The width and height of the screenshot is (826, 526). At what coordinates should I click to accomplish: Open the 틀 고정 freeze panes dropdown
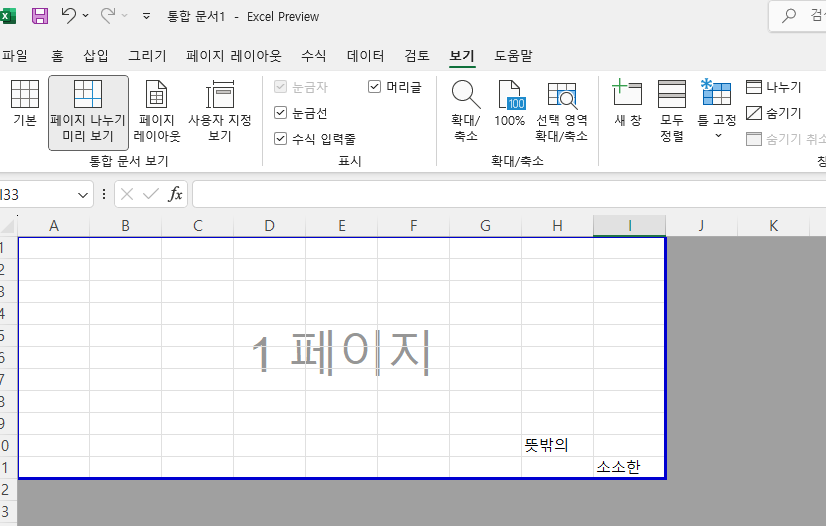[716, 110]
